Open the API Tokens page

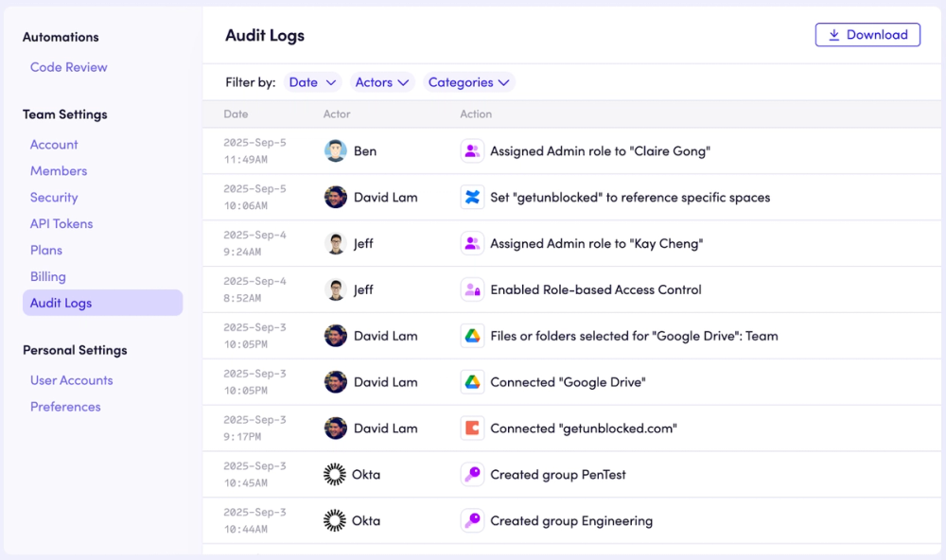(61, 224)
